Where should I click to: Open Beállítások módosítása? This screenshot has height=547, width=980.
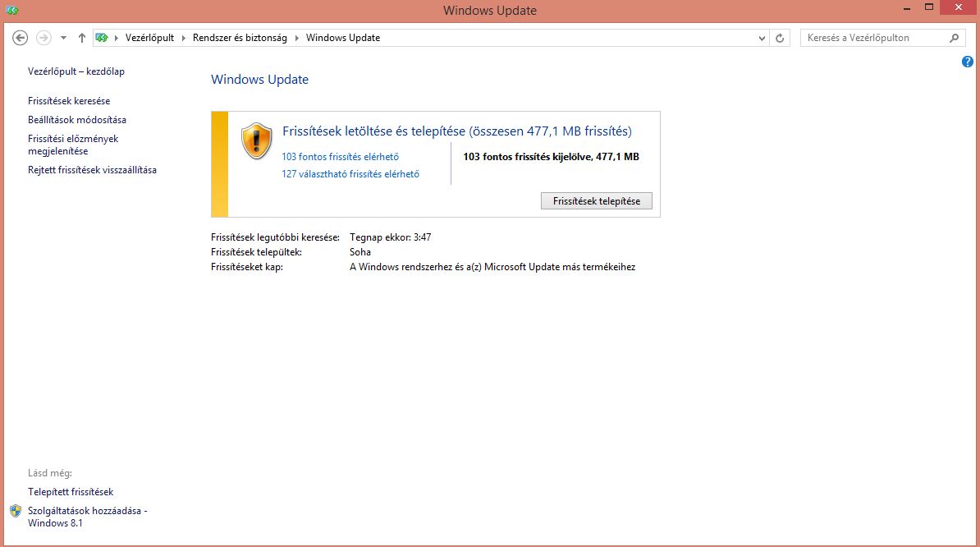coord(77,119)
